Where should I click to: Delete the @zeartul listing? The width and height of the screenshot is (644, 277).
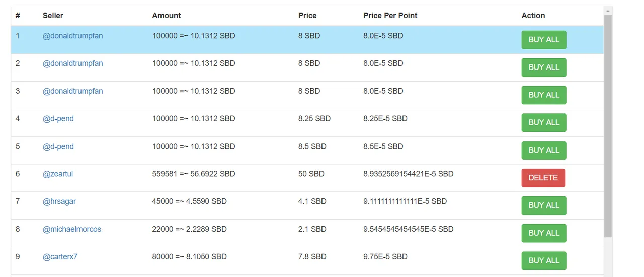click(x=543, y=178)
